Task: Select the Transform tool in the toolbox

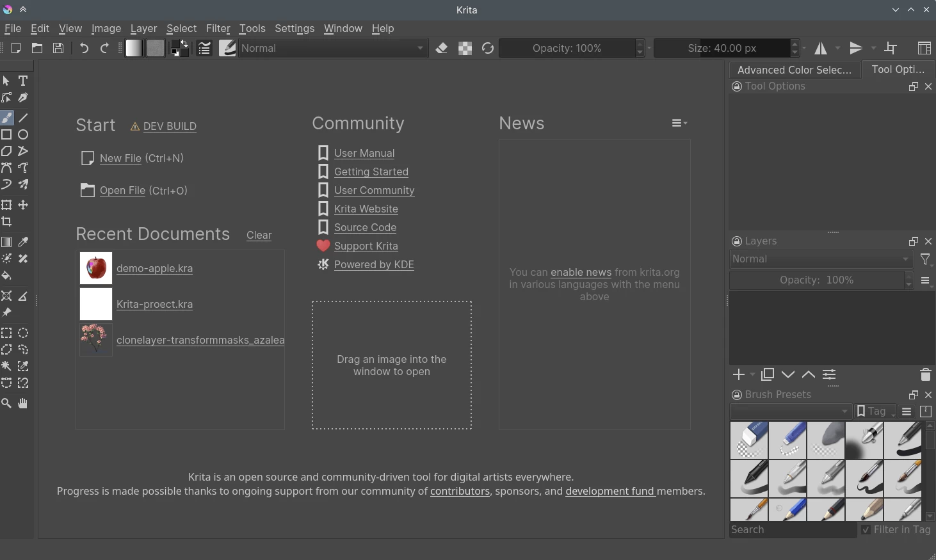Action: coord(6,205)
